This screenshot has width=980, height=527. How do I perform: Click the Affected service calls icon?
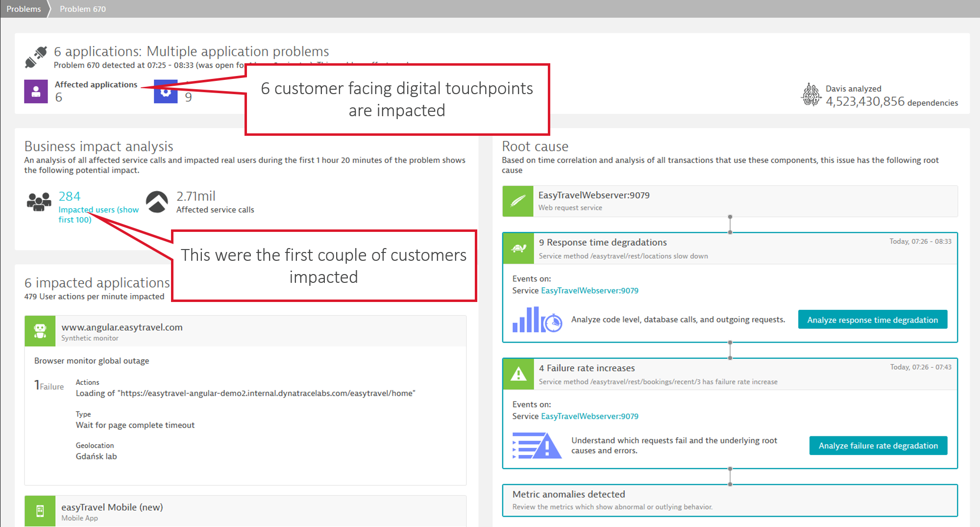pyautogui.click(x=158, y=202)
